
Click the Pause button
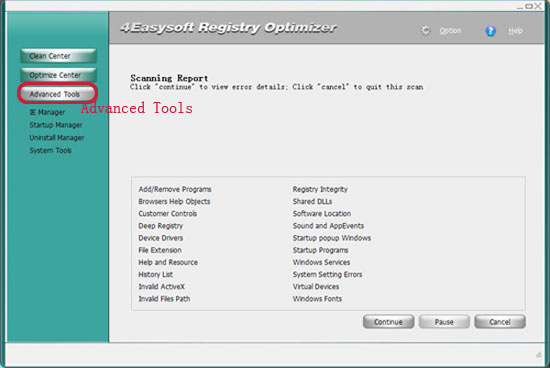point(444,322)
